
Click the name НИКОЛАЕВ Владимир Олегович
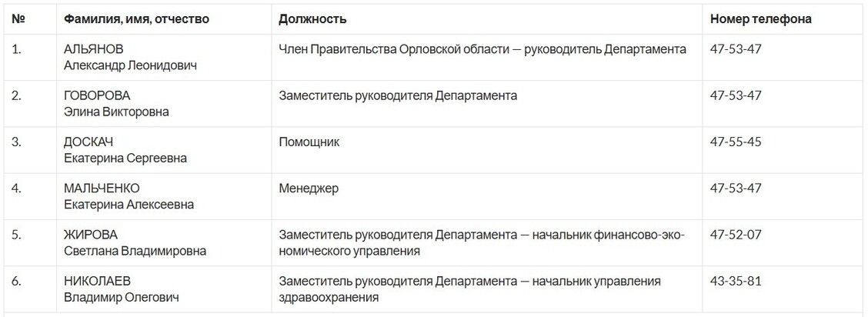pos(122,289)
